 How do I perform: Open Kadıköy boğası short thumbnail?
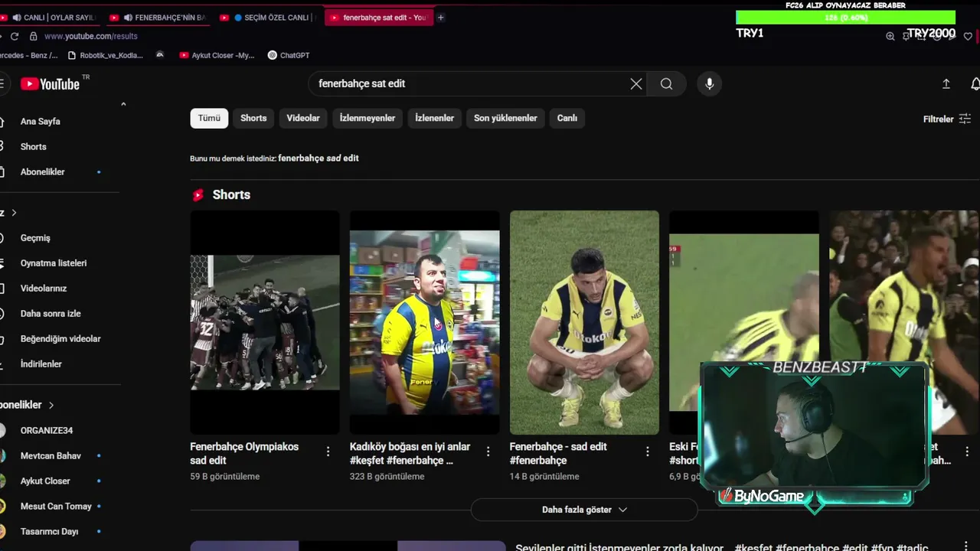click(x=425, y=322)
